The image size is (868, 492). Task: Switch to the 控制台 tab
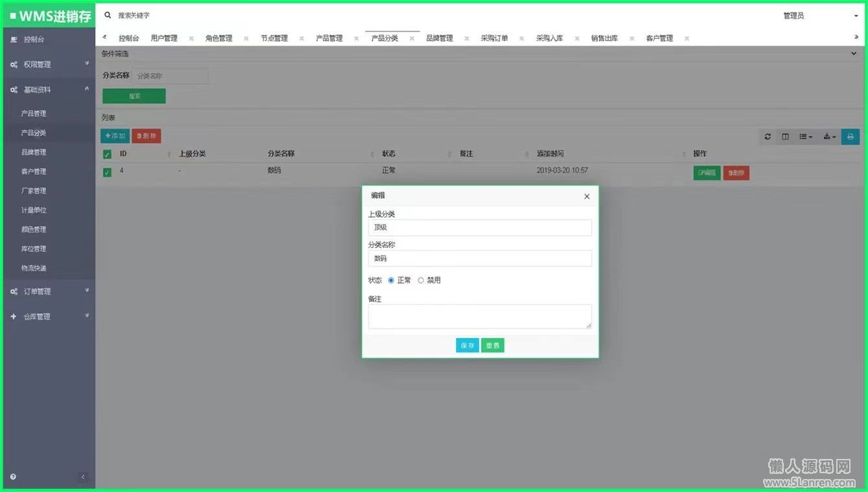[129, 38]
